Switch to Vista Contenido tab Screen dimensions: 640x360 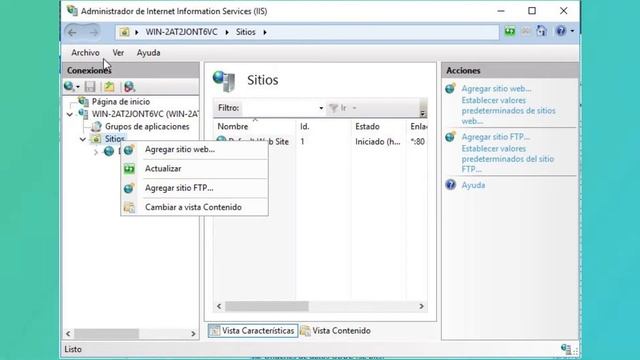tap(336, 331)
